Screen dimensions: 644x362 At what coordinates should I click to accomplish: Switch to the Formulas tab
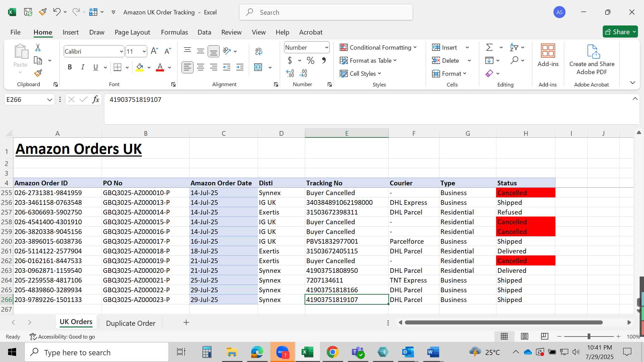pos(174,32)
